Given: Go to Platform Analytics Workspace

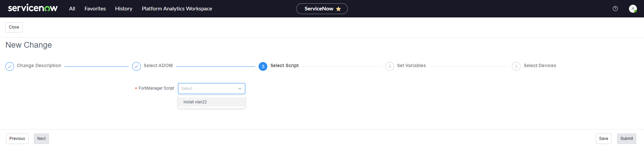Looking at the screenshot, I should click(x=177, y=9).
